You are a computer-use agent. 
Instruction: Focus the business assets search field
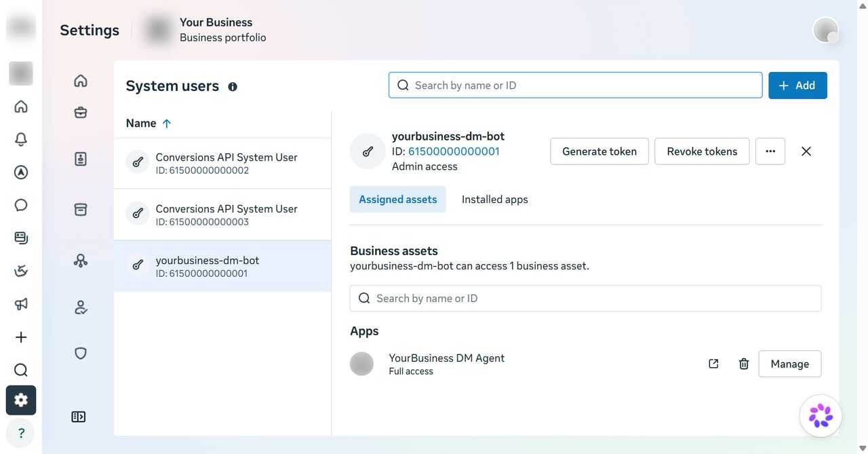[x=585, y=299]
